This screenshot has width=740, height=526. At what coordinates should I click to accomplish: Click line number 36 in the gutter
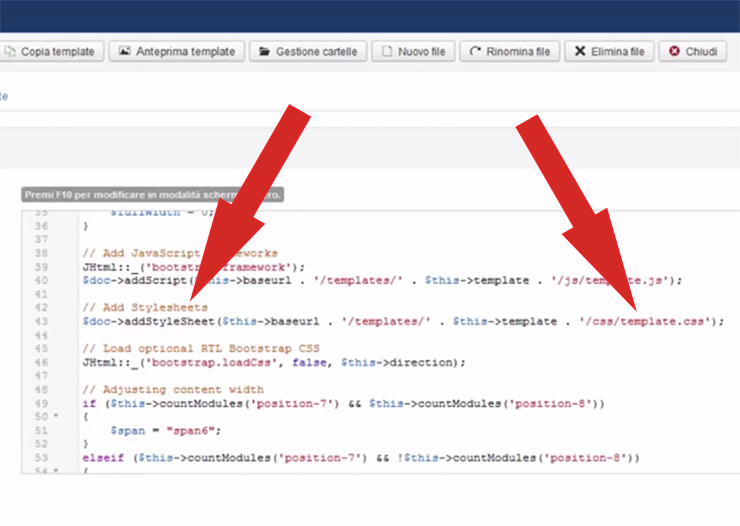(x=42, y=226)
